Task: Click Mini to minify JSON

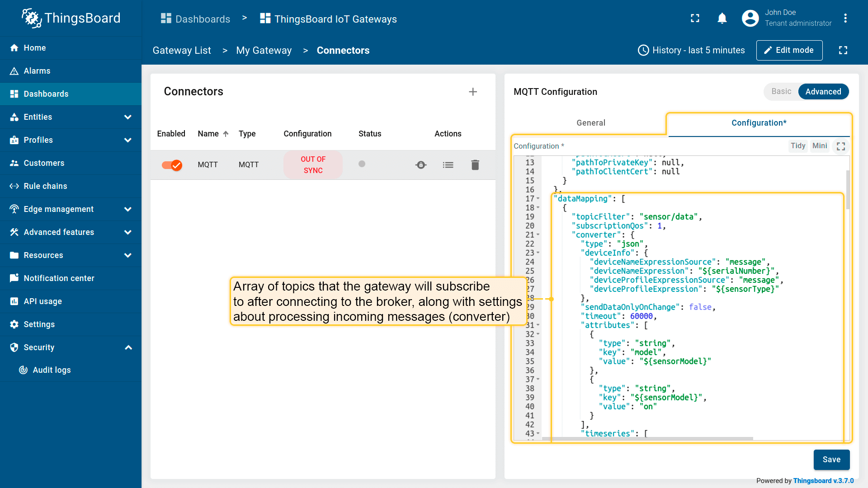Action: (x=820, y=146)
